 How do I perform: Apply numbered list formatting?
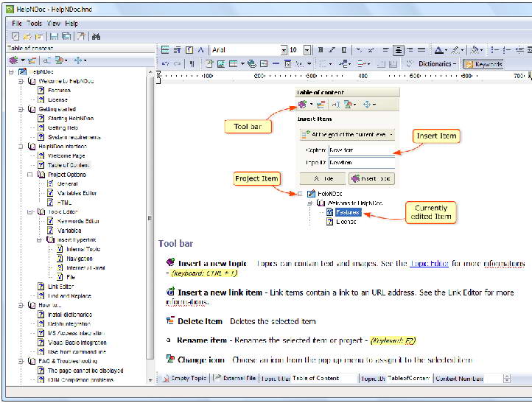point(507,50)
